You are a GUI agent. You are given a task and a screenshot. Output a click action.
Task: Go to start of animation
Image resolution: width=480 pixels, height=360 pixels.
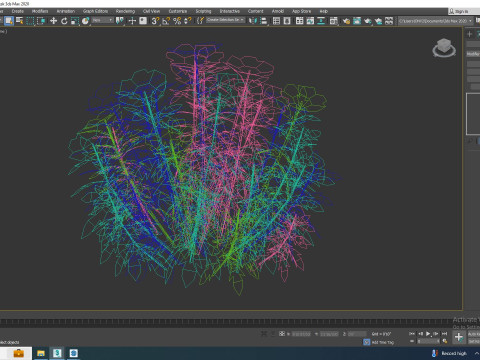[x=412, y=334]
